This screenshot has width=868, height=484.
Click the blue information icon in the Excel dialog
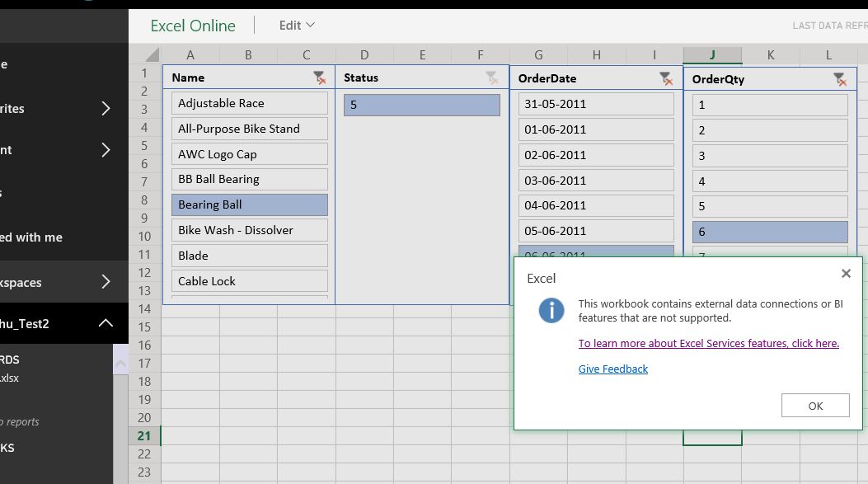pyautogui.click(x=551, y=310)
